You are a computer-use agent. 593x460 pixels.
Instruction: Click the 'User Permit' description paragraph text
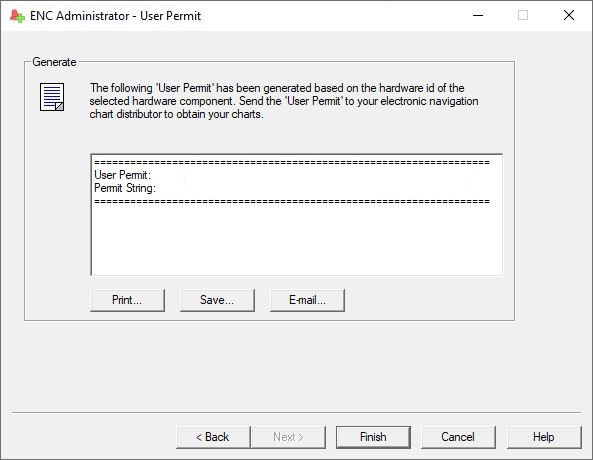point(284,101)
